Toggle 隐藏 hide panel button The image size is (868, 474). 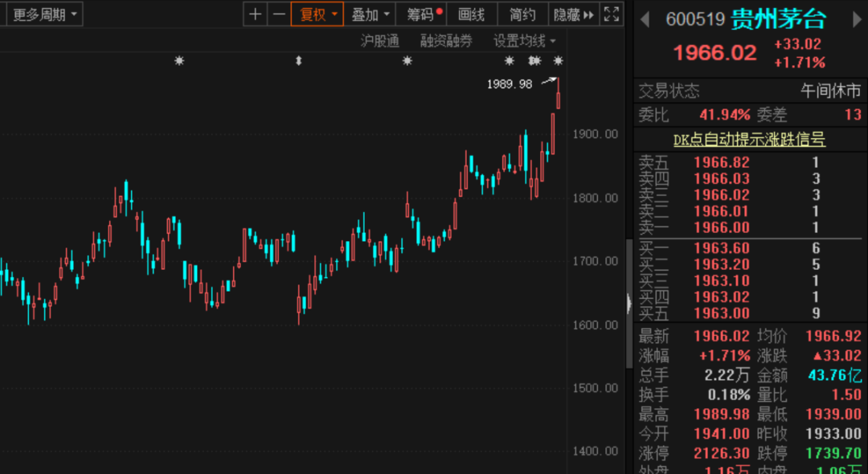pyautogui.click(x=573, y=14)
